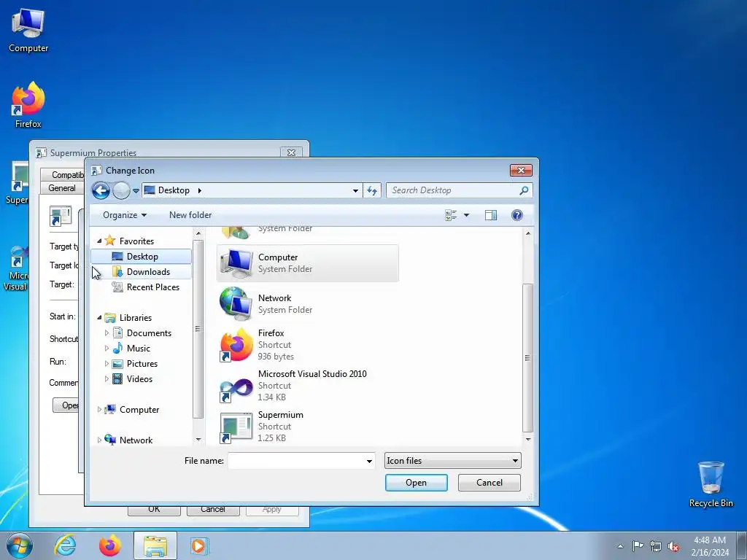
Task: Click Cancel in Supermium Properties window
Action: click(212, 510)
